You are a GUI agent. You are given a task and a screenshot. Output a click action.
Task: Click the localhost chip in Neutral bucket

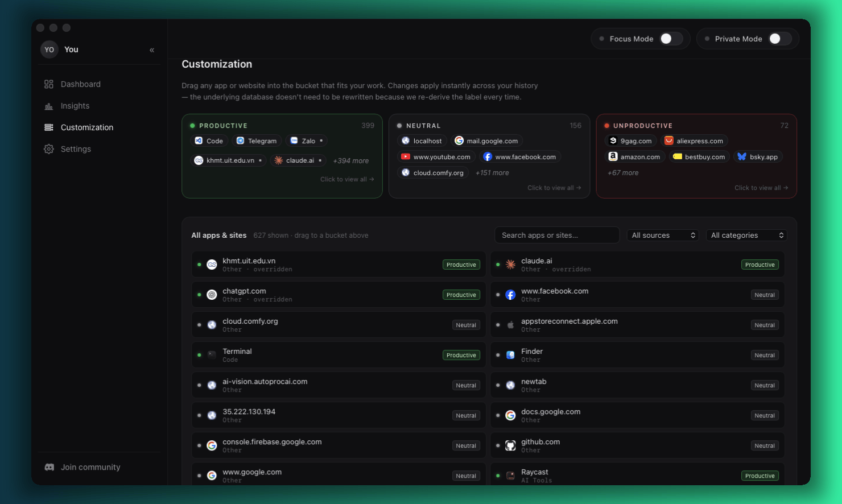pos(422,141)
